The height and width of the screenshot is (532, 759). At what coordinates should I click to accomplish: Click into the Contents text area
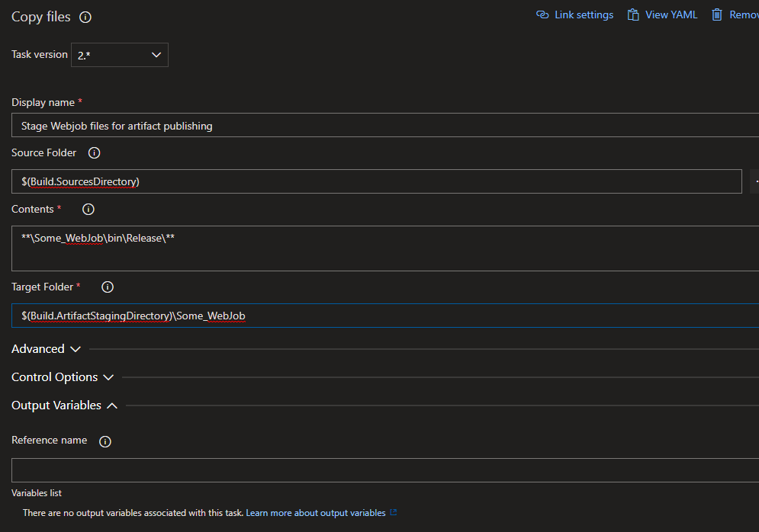[385, 248]
